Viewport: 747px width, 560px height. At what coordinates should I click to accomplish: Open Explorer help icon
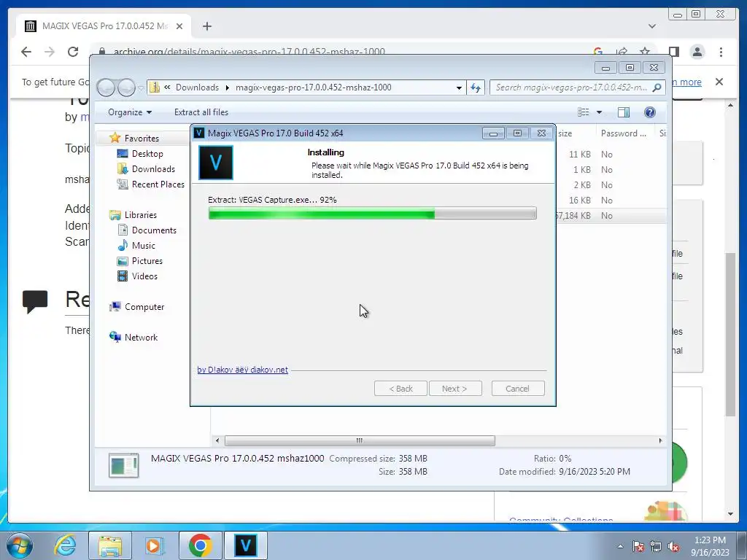point(650,112)
